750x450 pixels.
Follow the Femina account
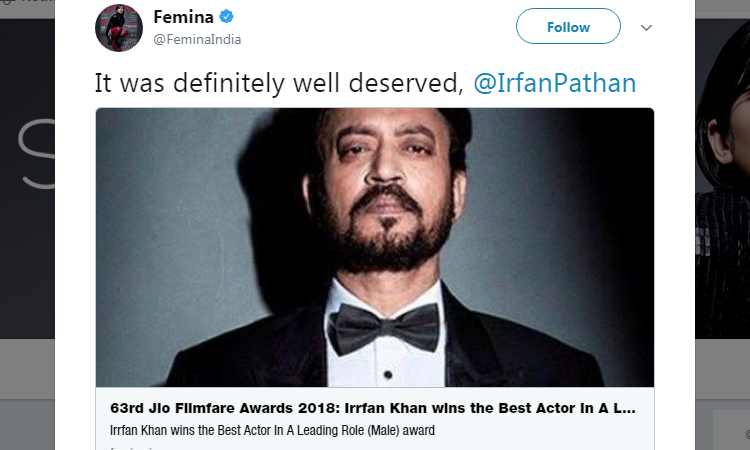point(568,26)
